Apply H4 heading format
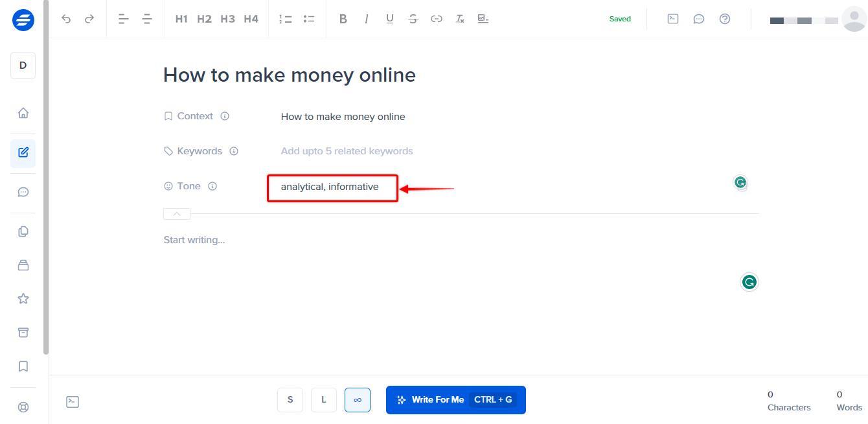The image size is (868, 424). point(251,19)
